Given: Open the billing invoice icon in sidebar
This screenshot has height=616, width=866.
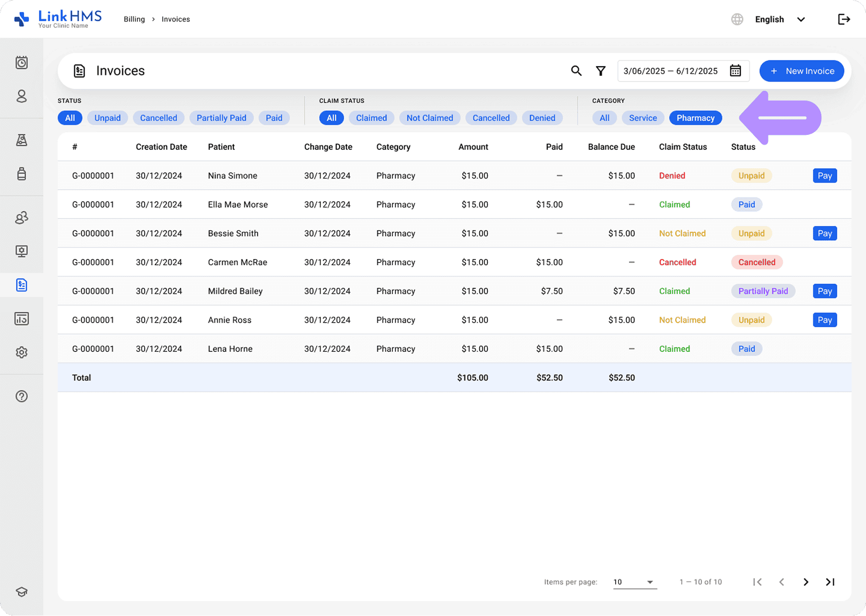Looking at the screenshot, I should point(22,285).
